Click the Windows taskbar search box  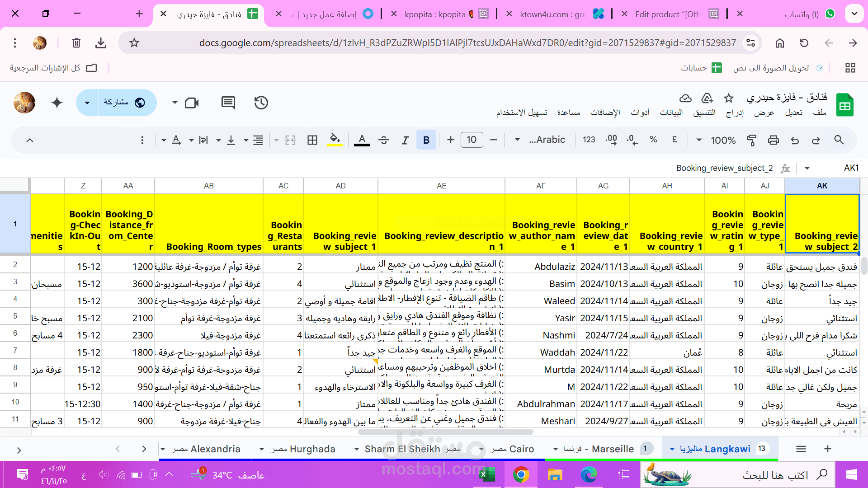[738, 475]
